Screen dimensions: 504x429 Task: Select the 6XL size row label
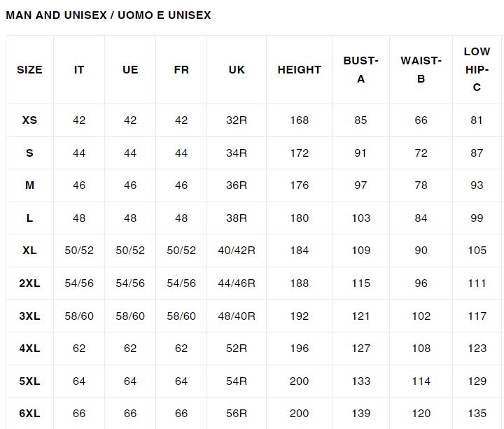(x=29, y=414)
